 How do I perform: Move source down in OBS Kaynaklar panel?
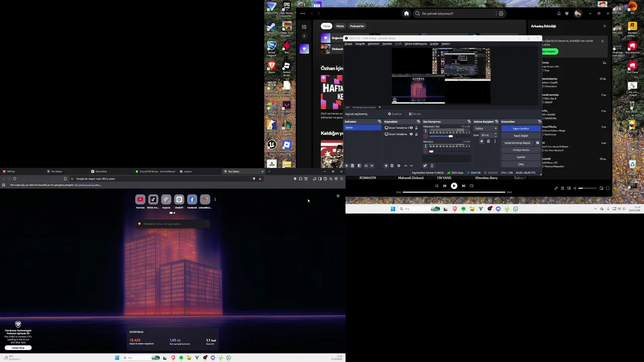(x=412, y=165)
